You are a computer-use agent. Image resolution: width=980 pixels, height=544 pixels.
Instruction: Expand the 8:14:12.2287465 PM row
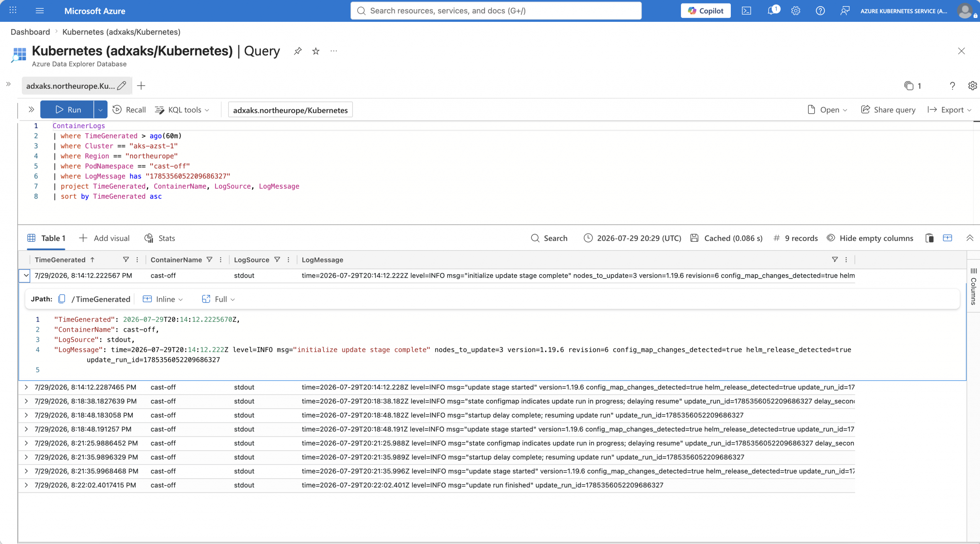[x=26, y=387]
